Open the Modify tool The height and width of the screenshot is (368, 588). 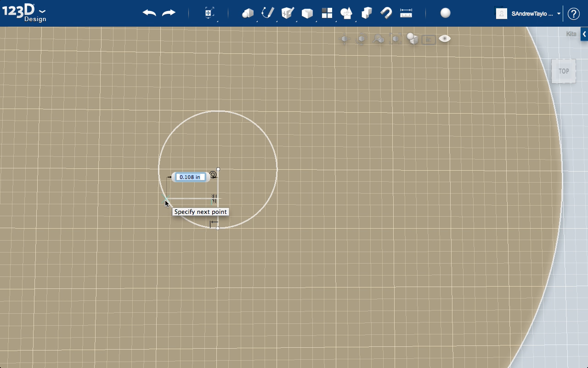click(307, 13)
